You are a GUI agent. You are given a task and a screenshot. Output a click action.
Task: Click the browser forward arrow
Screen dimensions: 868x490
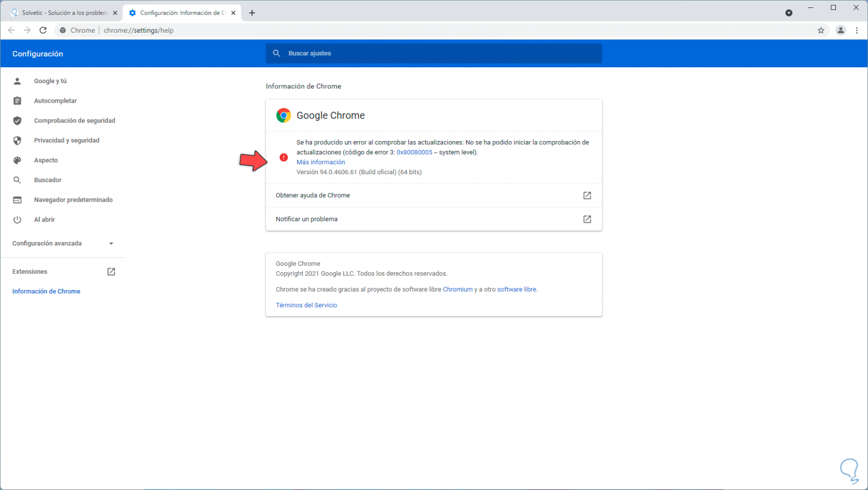point(27,31)
